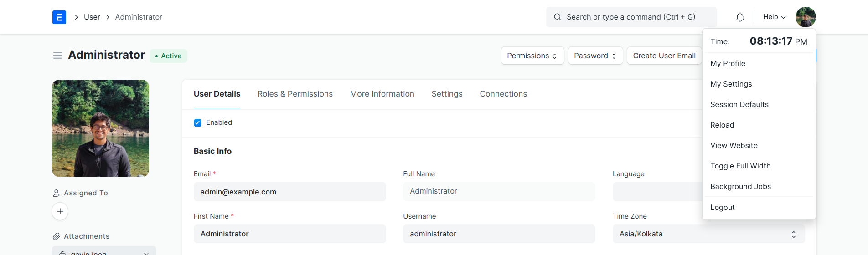
Task: Toggle the sidebar hamburger menu
Action: (57, 56)
